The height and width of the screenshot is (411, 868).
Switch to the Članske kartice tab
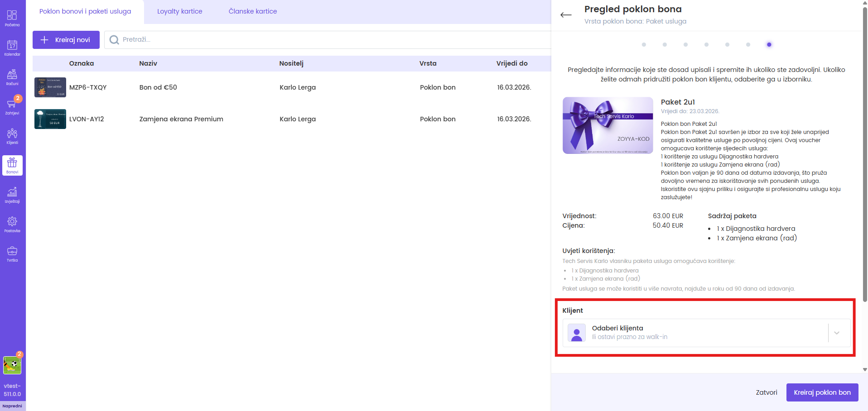point(252,11)
